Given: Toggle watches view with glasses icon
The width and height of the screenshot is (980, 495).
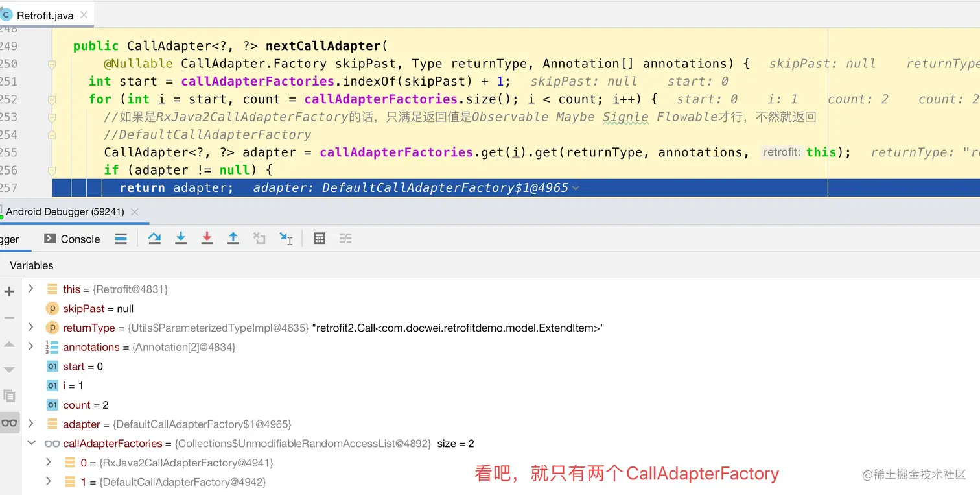Looking at the screenshot, I should click(9, 423).
